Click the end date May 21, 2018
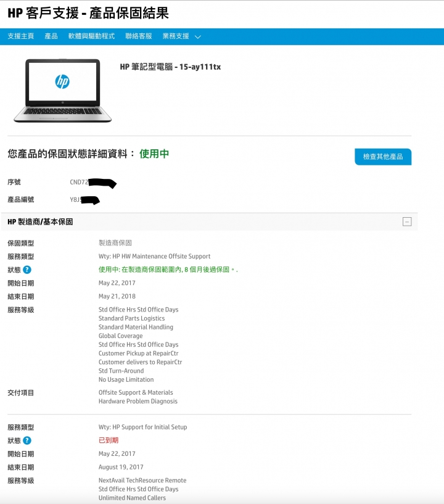Viewport: 444px width, 504px height. click(x=117, y=296)
